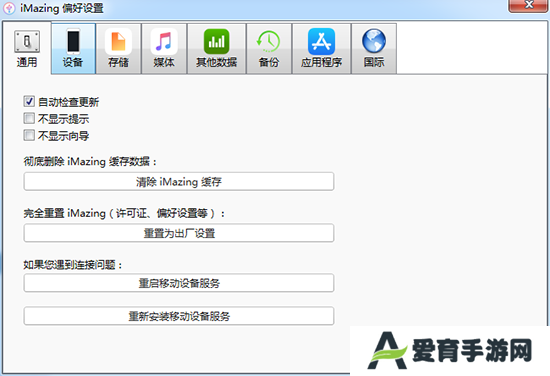Enable the 不显示提示 checkbox
The image size is (550, 376).
click(29, 118)
